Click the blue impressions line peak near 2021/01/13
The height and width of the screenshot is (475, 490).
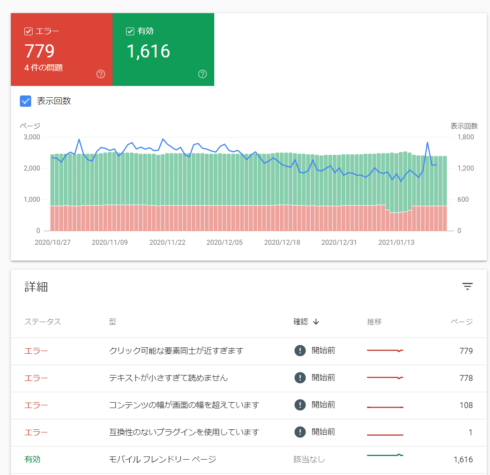click(427, 143)
